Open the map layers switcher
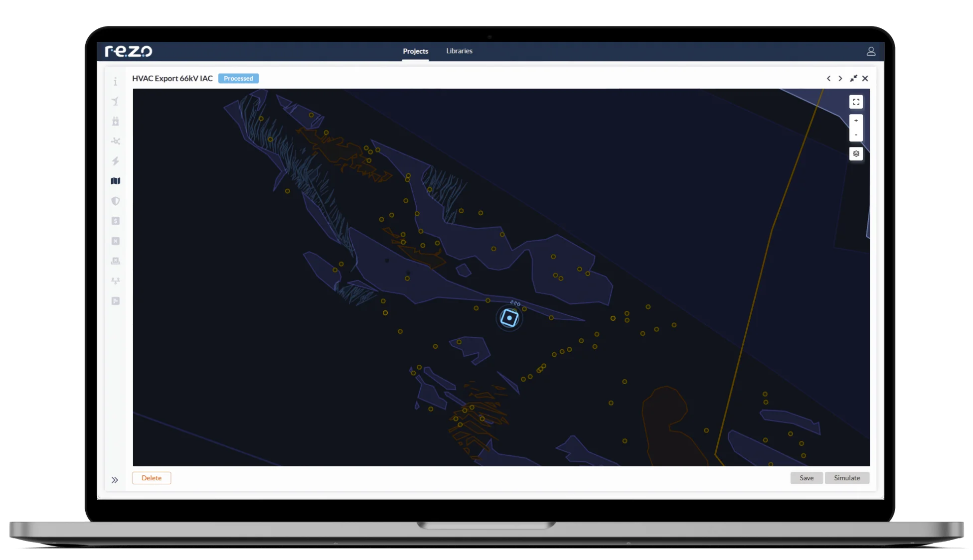973x560 pixels. [856, 154]
